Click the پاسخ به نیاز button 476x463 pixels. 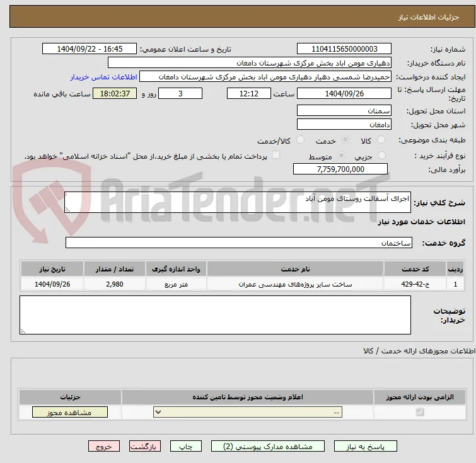(x=366, y=447)
